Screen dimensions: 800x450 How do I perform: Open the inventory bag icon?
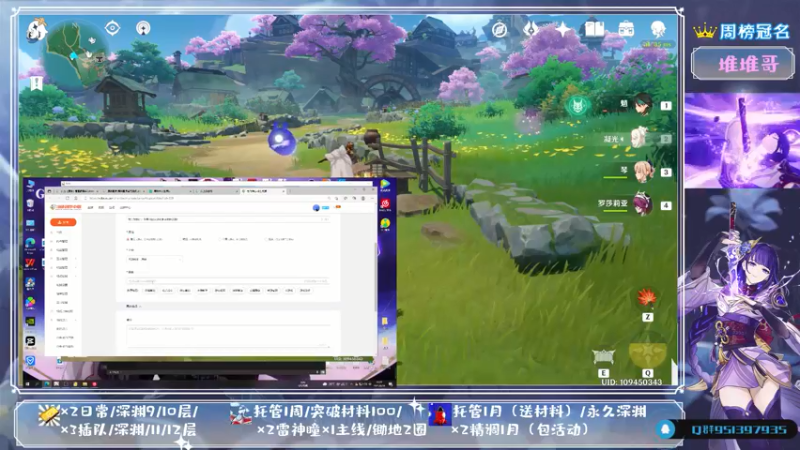click(626, 29)
